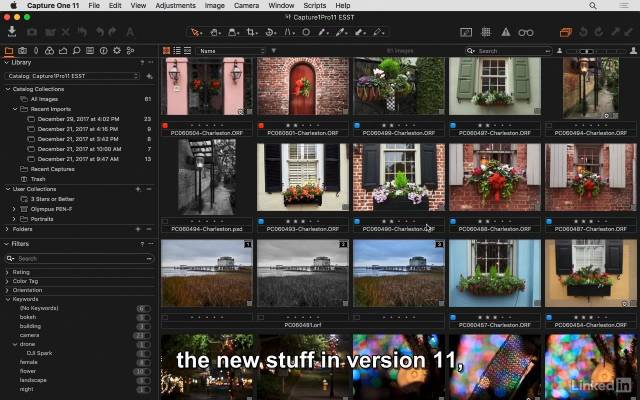Open the Library tool tab folder icon
This screenshot has height=400, width=640.
pyautogui.click(x=9, y=50)
